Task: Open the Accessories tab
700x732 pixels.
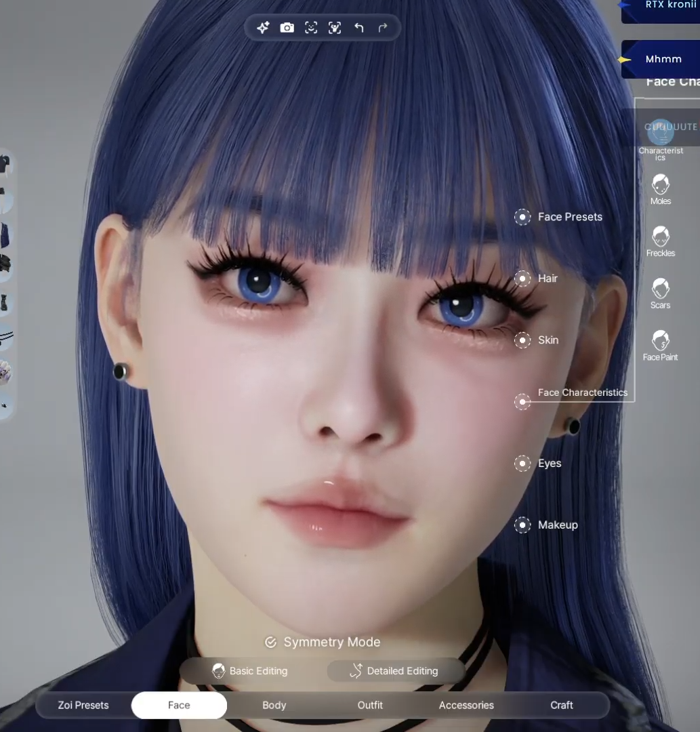Action: click(466, 705)
